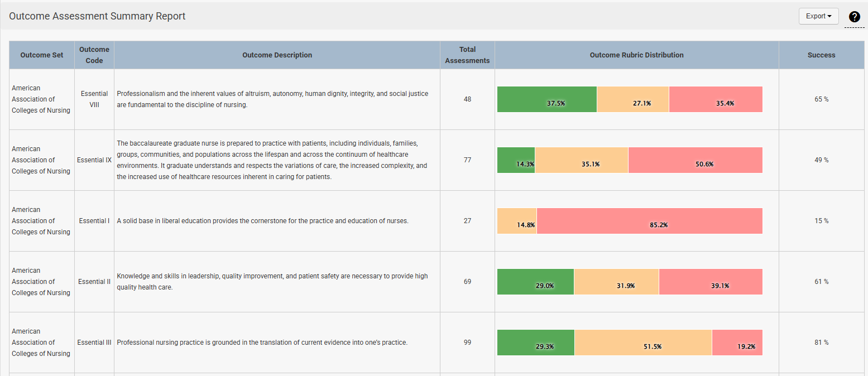Viewport: 868px width, 376px height.
Task: Click the Outcome Description column header
Action: [x=277, y=55]
